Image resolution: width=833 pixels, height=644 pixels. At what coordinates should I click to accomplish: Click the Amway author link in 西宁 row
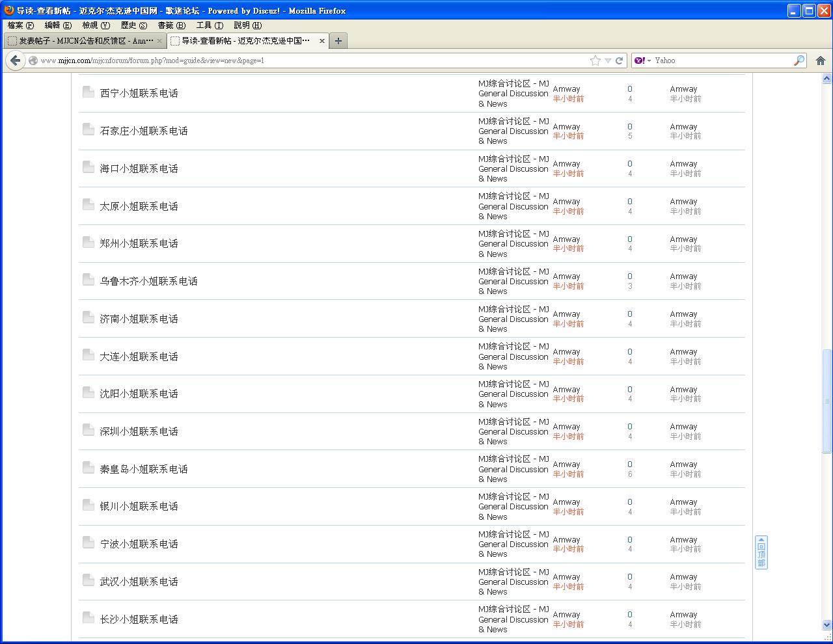click(566, 89)
